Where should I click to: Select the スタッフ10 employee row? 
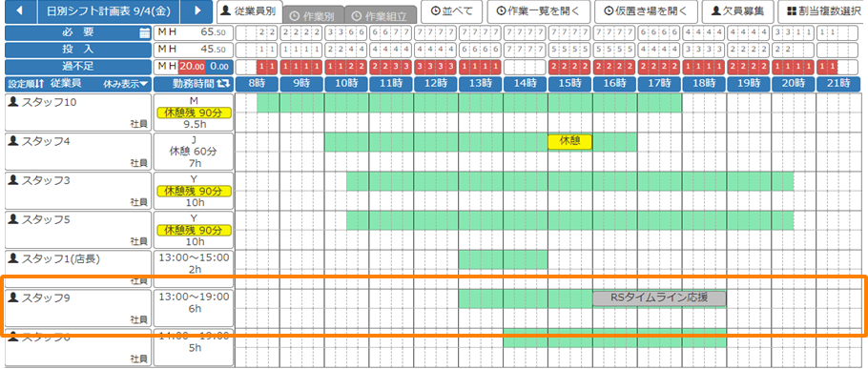(78, 113)
